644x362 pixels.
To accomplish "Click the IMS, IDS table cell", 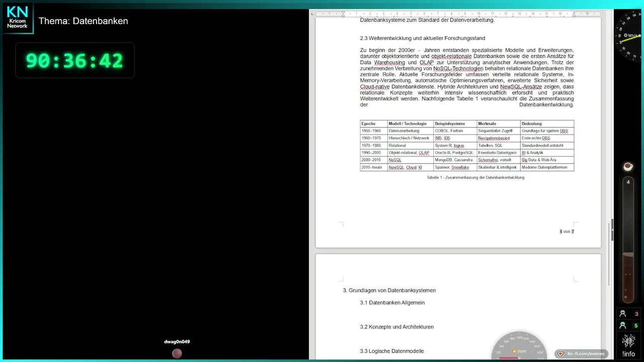I will coord(455,138).
